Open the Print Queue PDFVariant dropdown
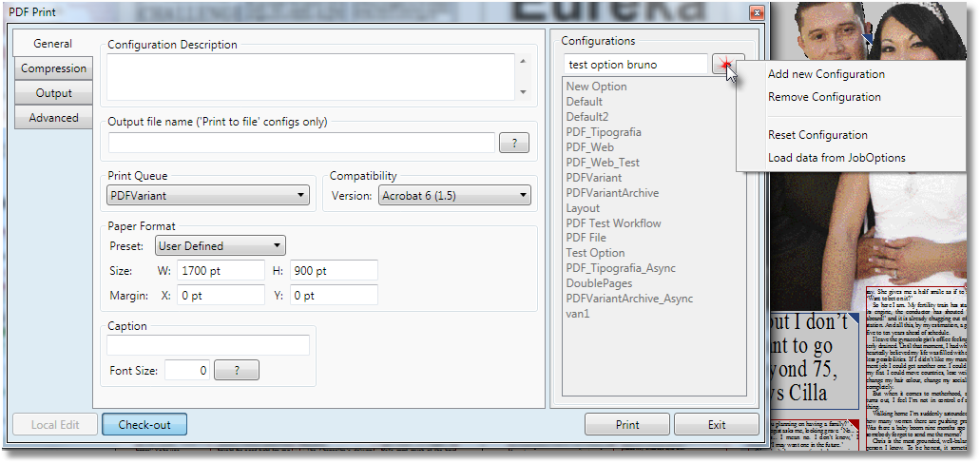Viewport: 980px width, 464px height. 208,195
